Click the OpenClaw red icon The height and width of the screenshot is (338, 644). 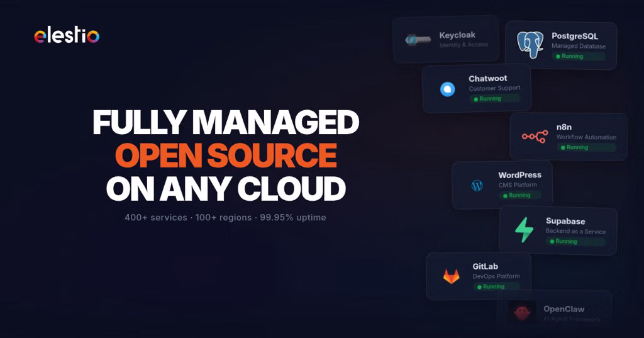point(521,313)
